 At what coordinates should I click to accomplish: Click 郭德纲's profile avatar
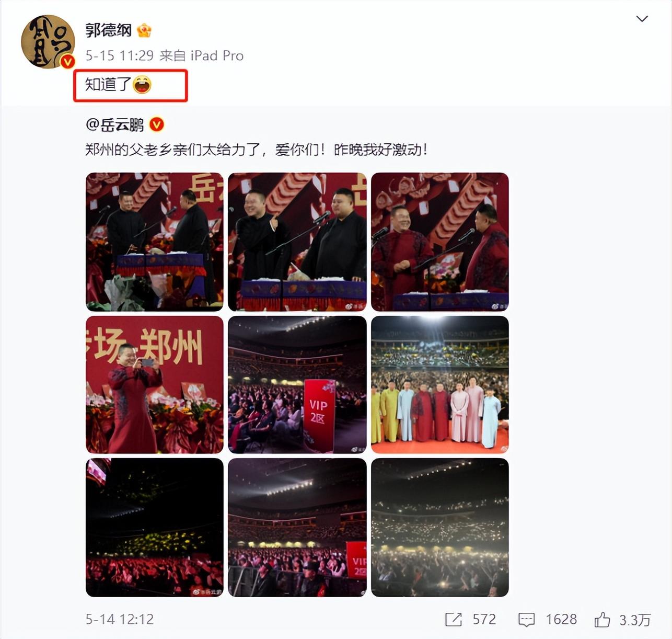tap(48, 42)
